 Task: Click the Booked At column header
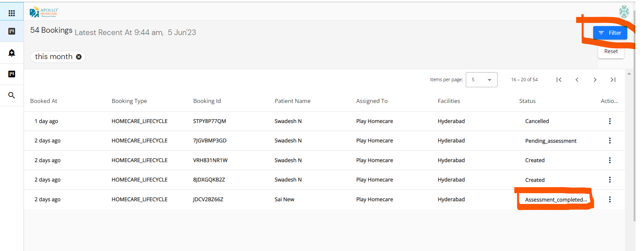pos(44,101)
